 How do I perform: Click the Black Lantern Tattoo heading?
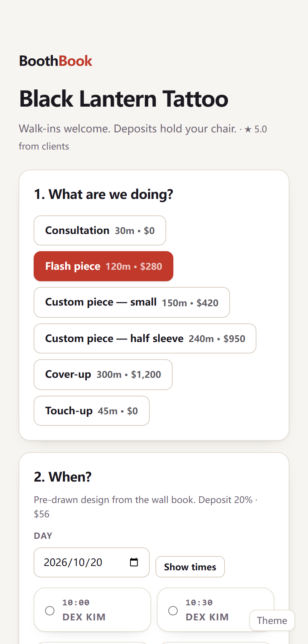[124, 99]
